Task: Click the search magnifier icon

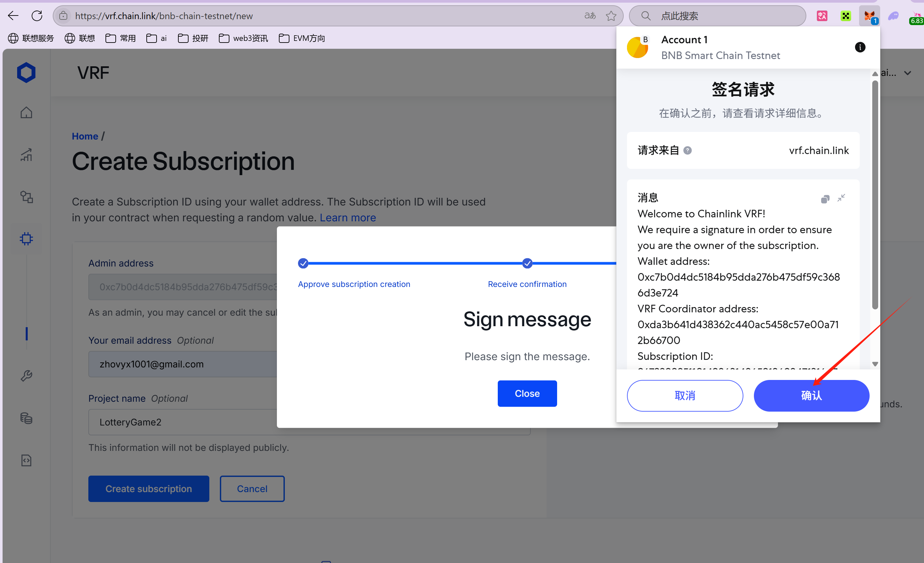Action: point(645,16)
